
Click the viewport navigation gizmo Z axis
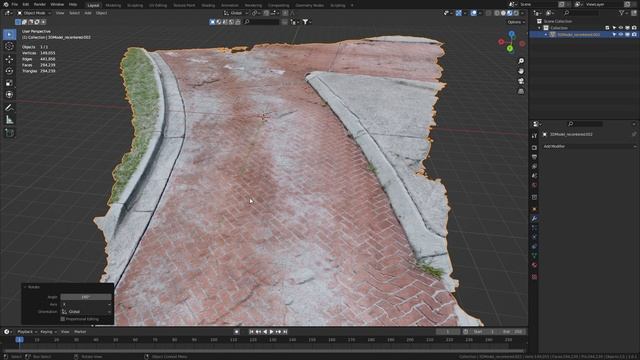[x=511, y=35]
